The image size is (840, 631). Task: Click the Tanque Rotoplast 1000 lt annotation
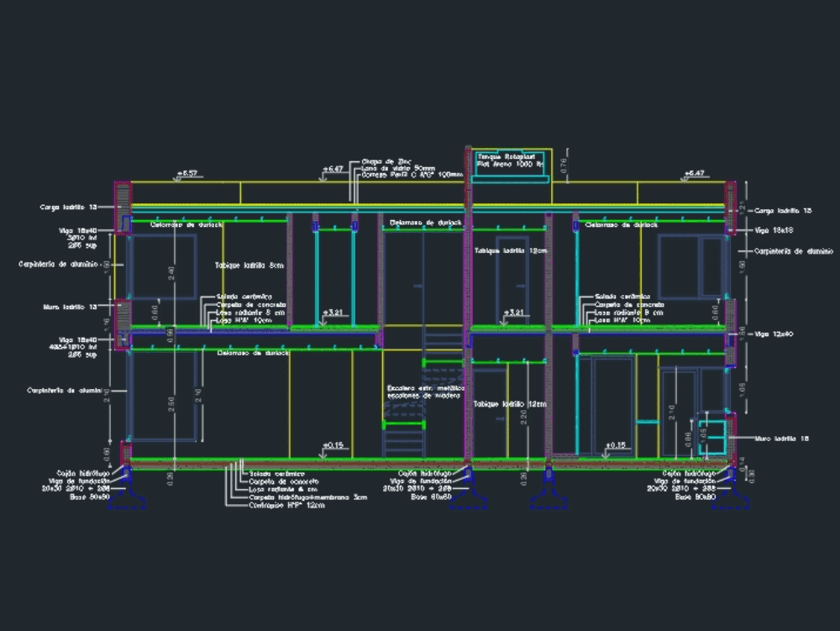point(507,161)
